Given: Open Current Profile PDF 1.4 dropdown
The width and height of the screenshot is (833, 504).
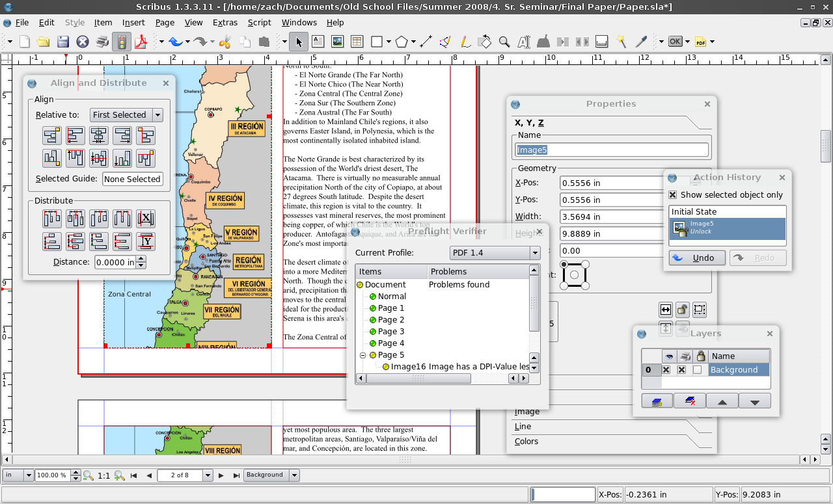Looking at the screenshot, I should (x=495, y=252).
